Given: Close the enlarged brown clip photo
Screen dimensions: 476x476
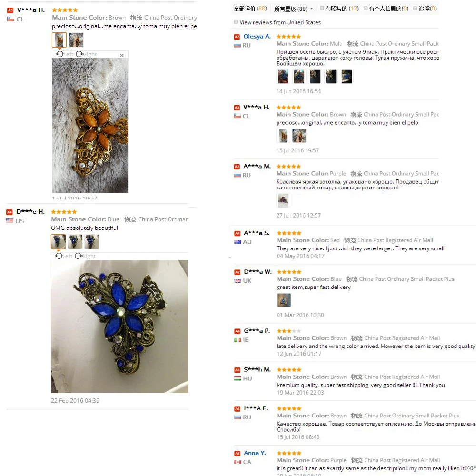Looking at the screenshot, I should 122,55.
